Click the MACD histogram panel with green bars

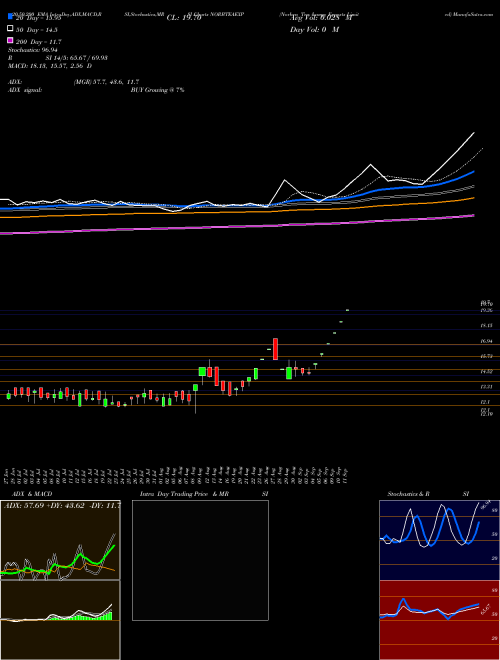click(60, 620)
